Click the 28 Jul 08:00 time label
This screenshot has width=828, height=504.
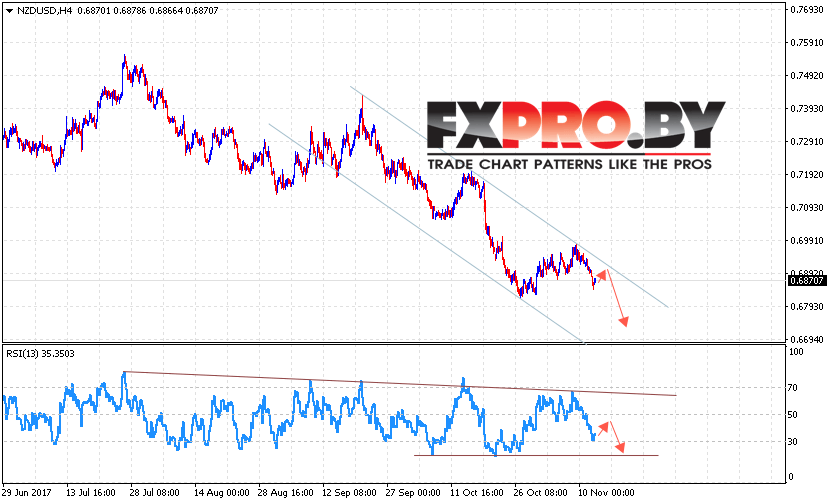[x=155, y=492]
